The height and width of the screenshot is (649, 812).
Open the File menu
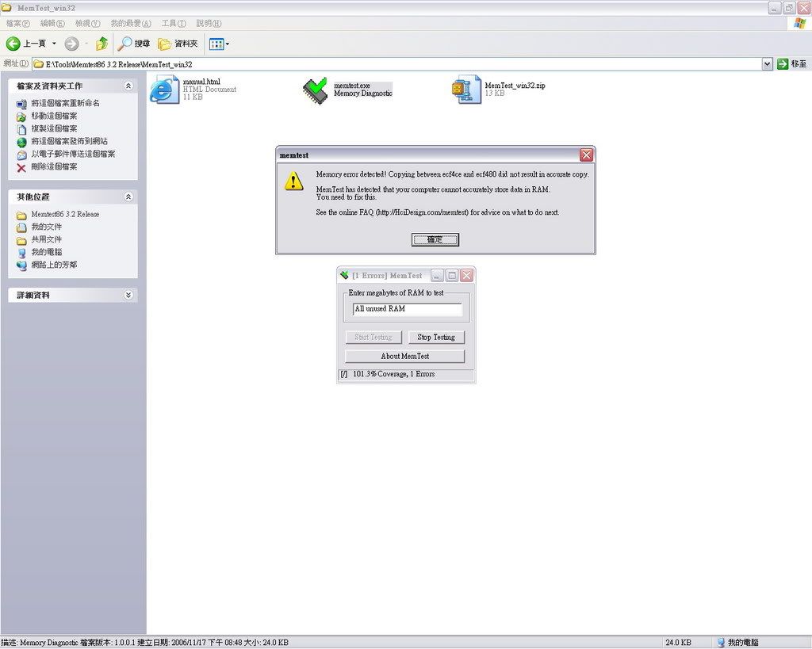17,23
